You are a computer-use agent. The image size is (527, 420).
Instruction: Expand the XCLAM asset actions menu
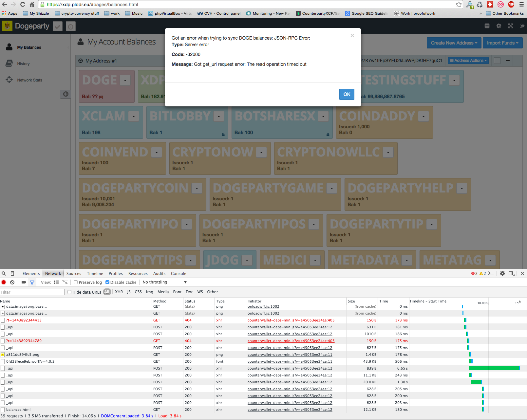tap(134, 116)
